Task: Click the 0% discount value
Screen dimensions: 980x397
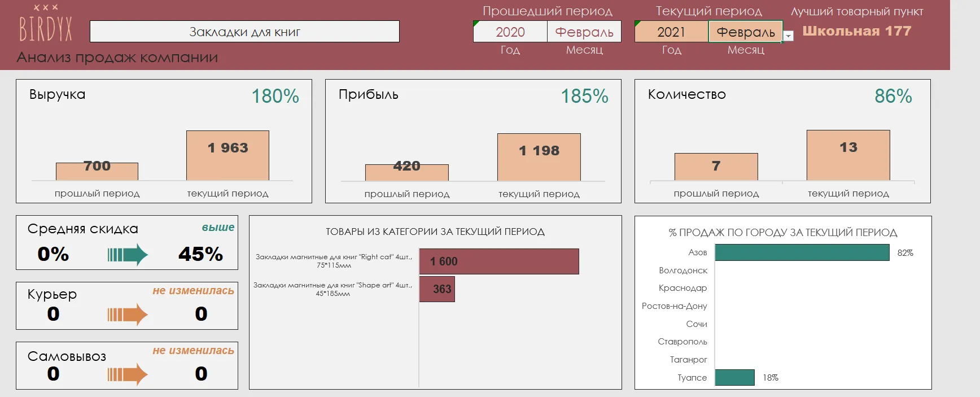Action: (x=53, y=254)
